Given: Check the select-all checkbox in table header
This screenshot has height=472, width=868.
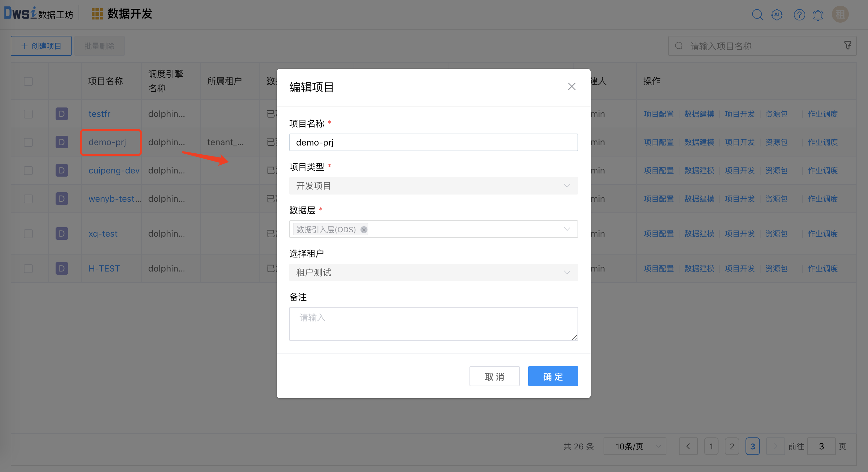Looking at the screenshot, I should (x=28, y=81).
